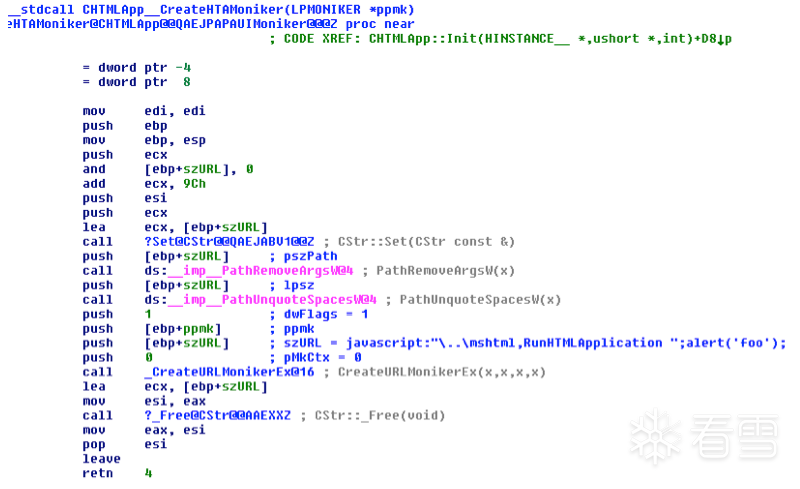Image resolution: width=800 pixels, height=489 pixels.
Task: Select the CHTMLApp__CreateHTAMoniker function header
Action: pyautogui.click(x=211, y=10)
